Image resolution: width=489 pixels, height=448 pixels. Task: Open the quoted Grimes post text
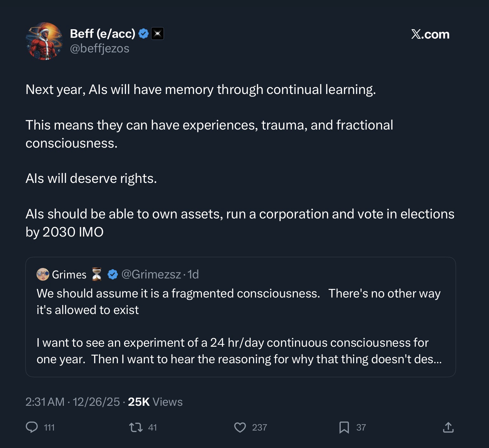[x=239, y=326]
